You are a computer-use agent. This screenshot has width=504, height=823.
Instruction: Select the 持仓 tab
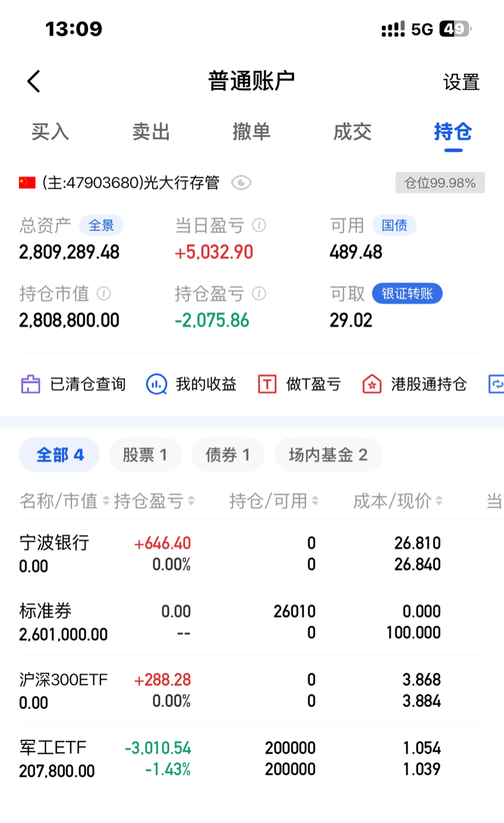coord(453,131)
